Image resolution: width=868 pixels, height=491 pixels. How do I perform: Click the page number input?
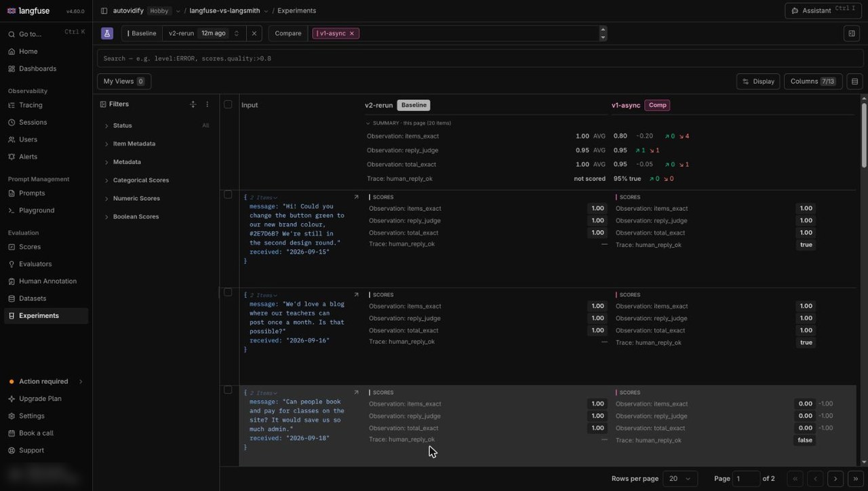tap(747, 478)
